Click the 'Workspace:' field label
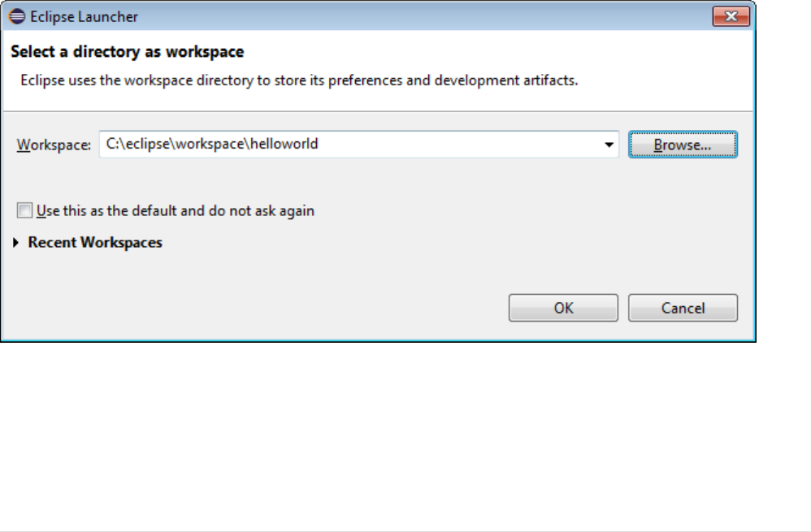The image size is (811, 532). click(54, 145)
